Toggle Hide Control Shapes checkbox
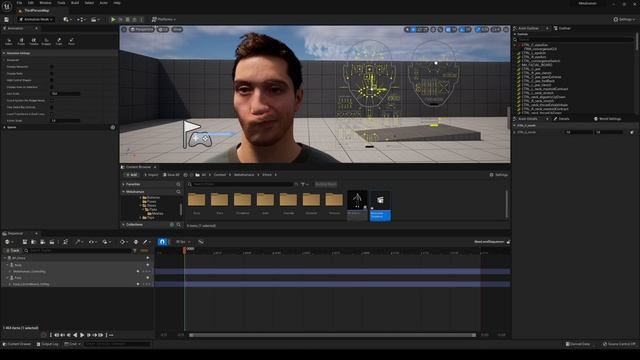The width and height of the screenshot is (640, 360). coord(52,80)
